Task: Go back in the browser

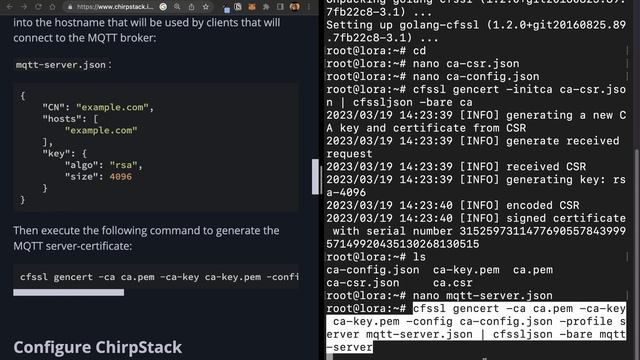Action: (x=10, y=7)
